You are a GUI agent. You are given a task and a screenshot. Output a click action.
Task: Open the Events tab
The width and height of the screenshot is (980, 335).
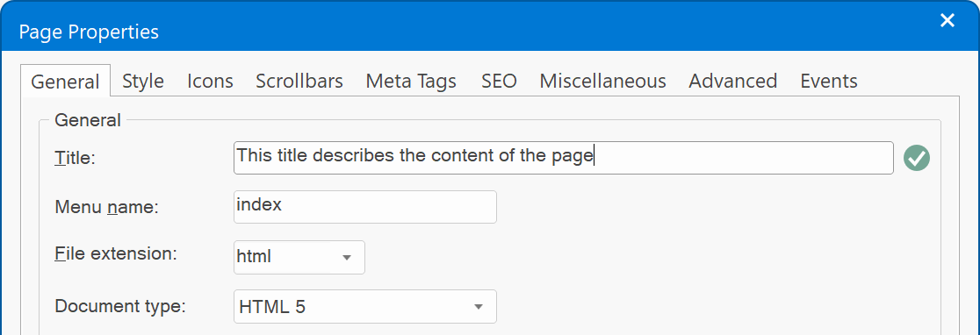[829, 81]
